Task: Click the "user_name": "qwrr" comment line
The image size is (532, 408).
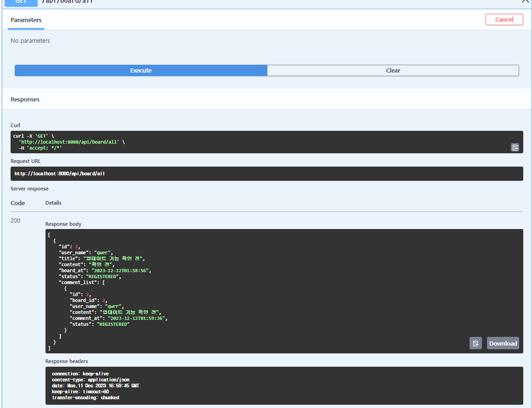Action: [96, 307]
